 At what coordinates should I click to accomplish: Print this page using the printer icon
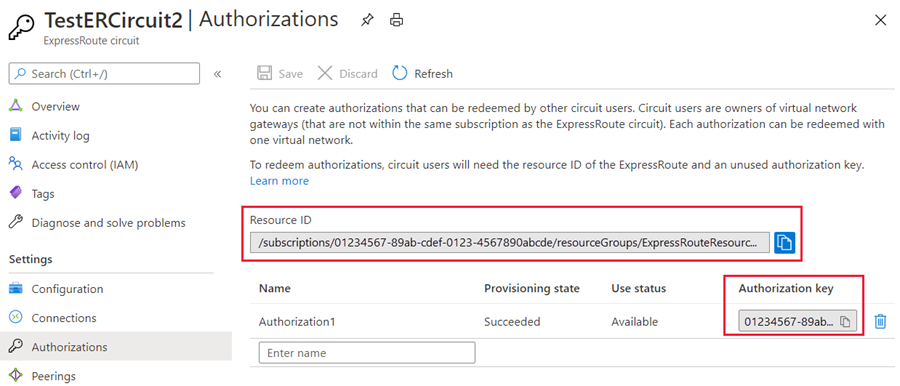(396, 20)
